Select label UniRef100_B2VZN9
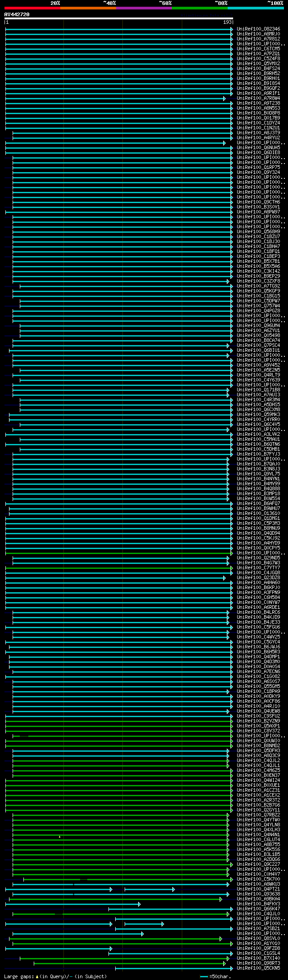The width and height of the screenshot is (288, 980). click(258, 721)
